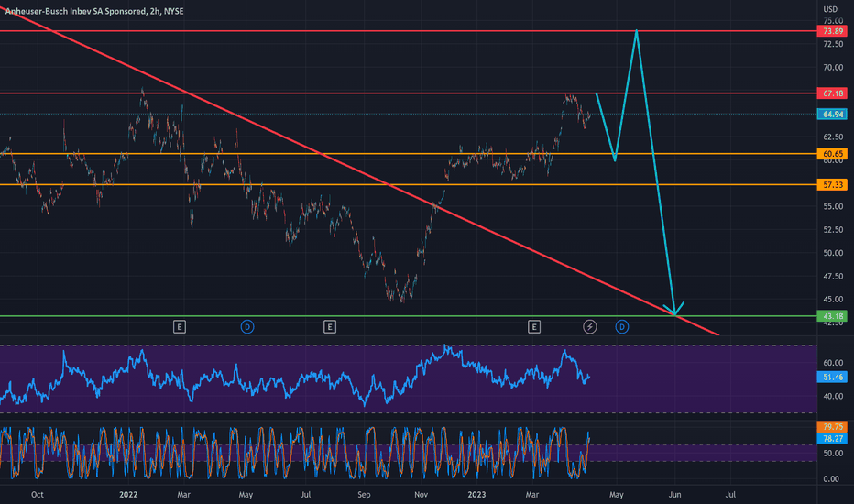The width and height of the screenshot is (854, 504).
Task: Select the orange 60.65 price label
Action: (832, 154)
